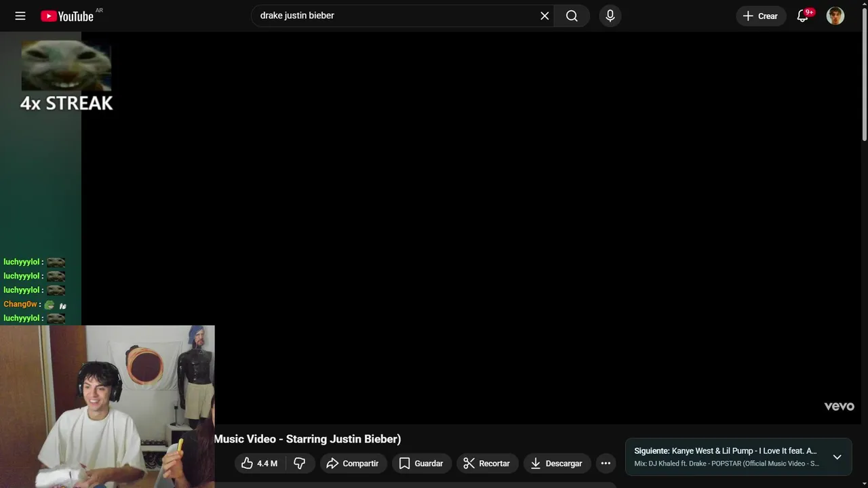Viewport: 868px width, 488px height.
Task: Clear the search box text
Action: point(545,16)
